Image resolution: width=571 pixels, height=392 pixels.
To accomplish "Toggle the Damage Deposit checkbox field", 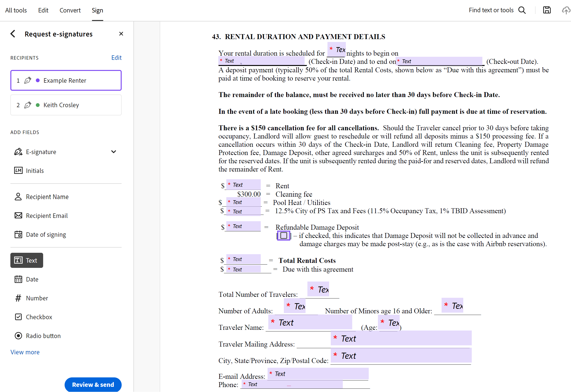I will pyautogui.click(x=283, y=236).
